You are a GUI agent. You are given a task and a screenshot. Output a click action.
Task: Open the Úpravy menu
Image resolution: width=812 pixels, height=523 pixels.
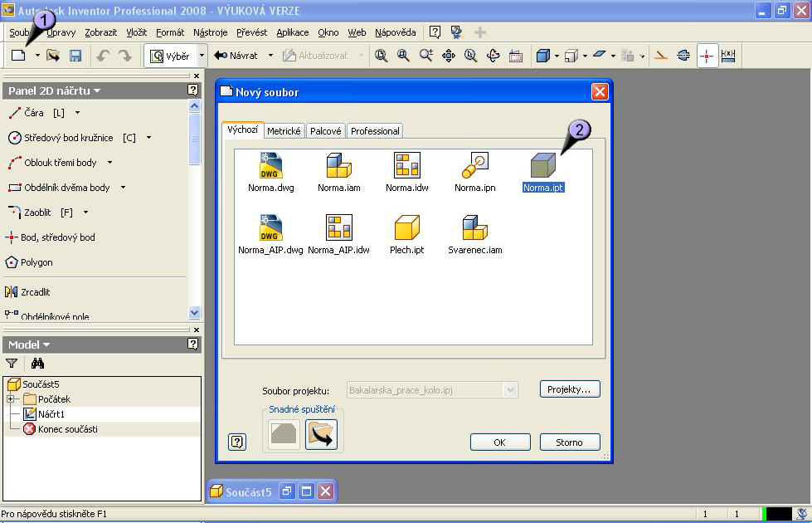pyautogui.click(x=61, y=32)
